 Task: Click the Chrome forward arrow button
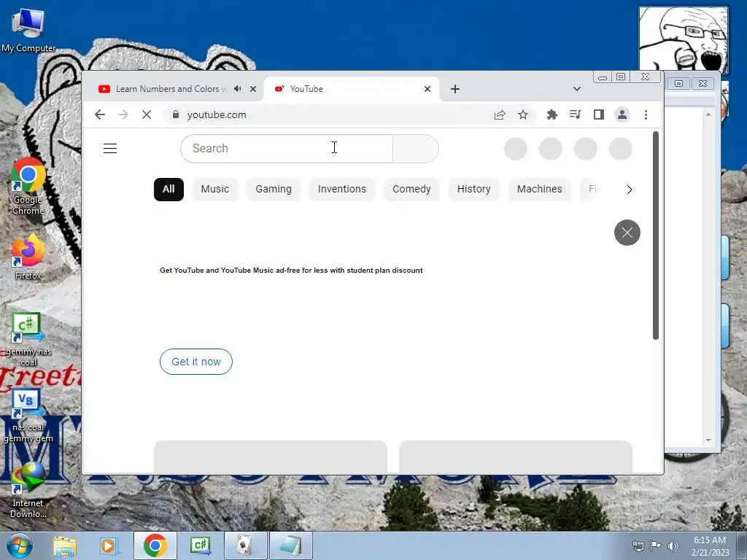coord(123,114)
